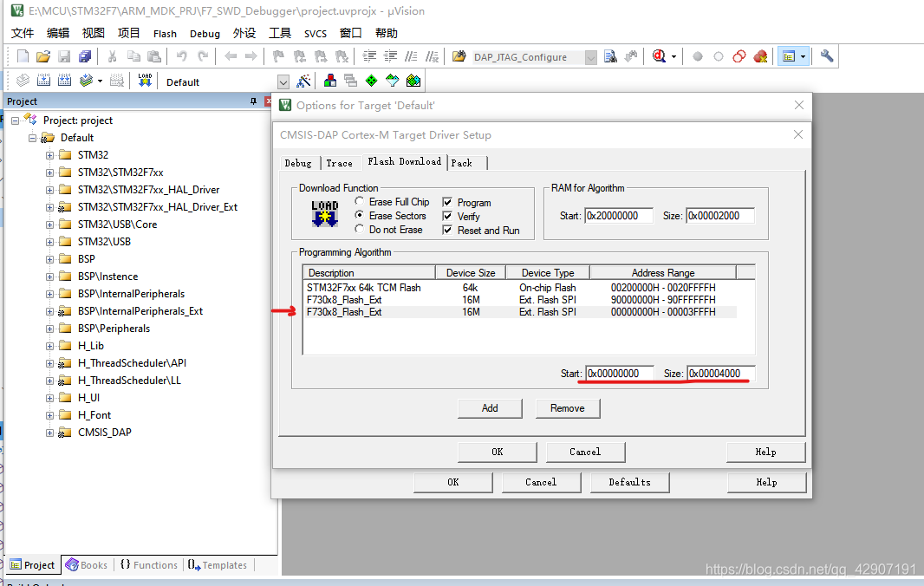The width and height of the screenshot is (924, 586).
Task: Click the Translate file icon
Action: (23, 81)
